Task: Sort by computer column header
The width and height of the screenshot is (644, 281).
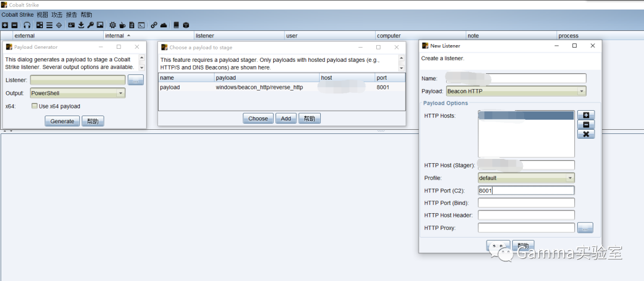Action: pos(421,36)
